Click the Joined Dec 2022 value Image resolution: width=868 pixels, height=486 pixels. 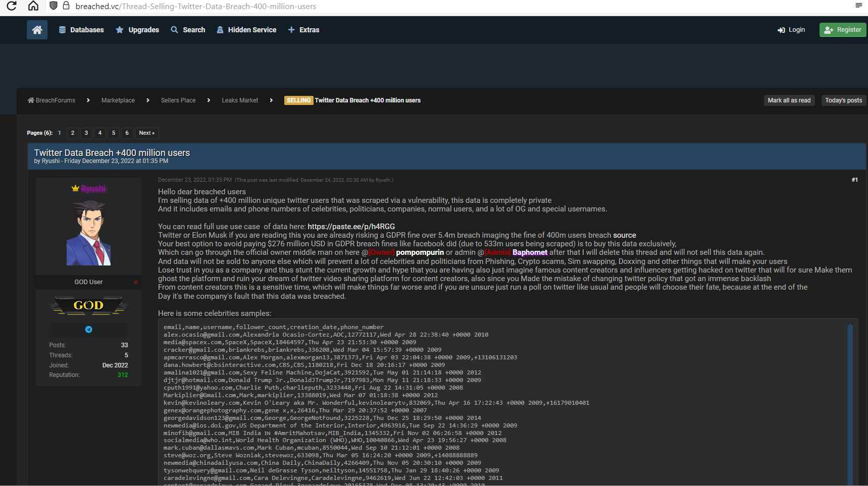pyautogui.click(x=115, y=365)
